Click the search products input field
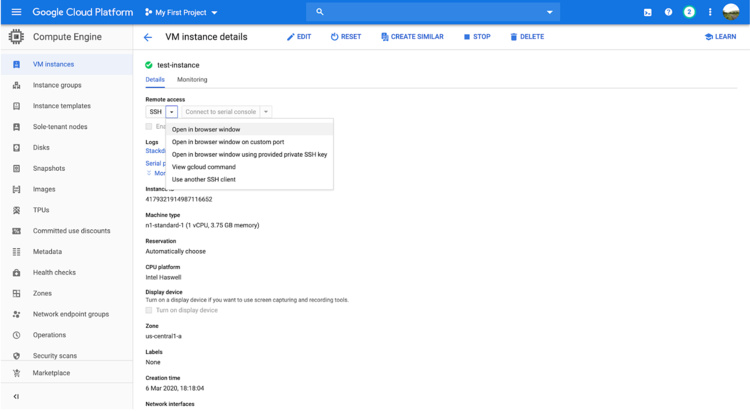The height and width of the screenshot is (411, 750). [x=430, y=12]
